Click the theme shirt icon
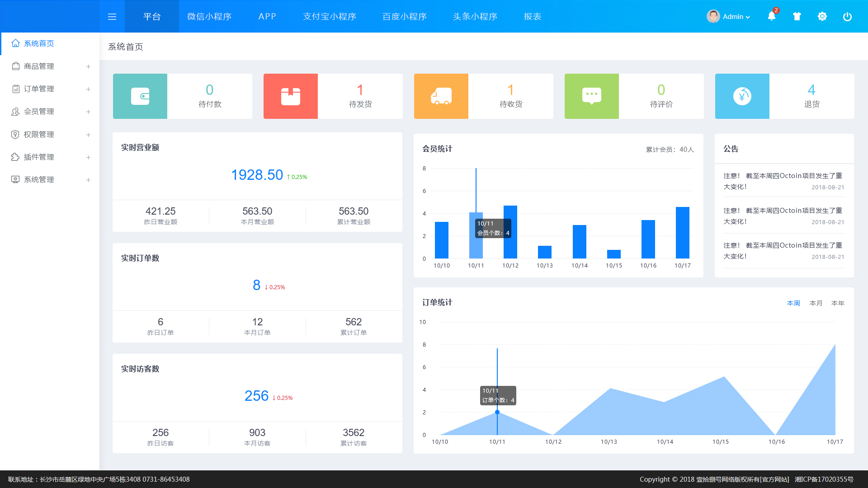 point(797,17)
